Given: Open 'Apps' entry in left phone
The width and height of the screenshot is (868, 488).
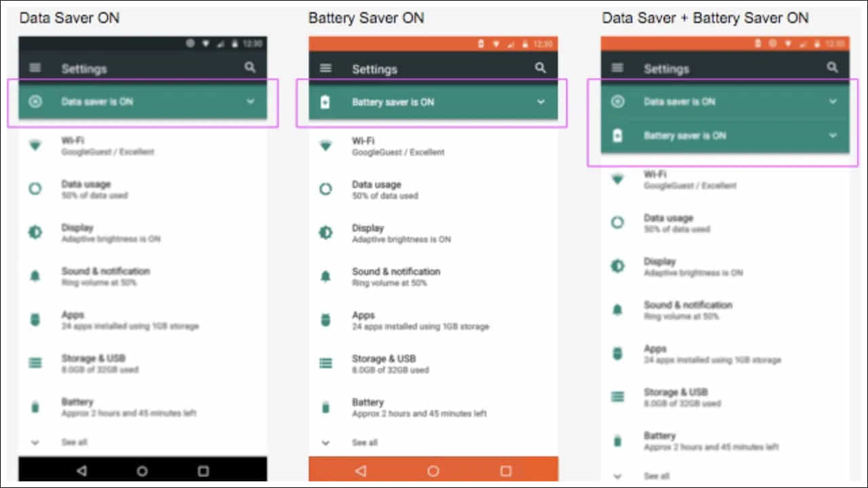Looking at the screenshot, I should [x=142, y=320].
